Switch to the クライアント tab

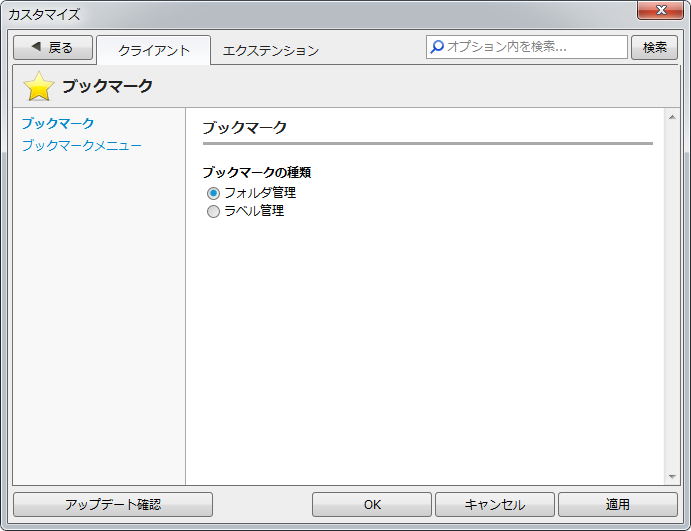tap(153, 50)
